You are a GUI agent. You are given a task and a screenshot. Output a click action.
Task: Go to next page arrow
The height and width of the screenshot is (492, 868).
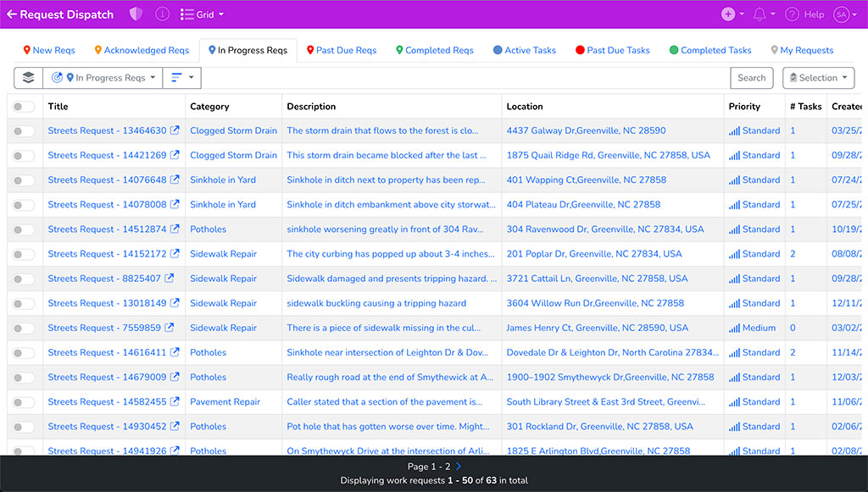click(459, 467)
